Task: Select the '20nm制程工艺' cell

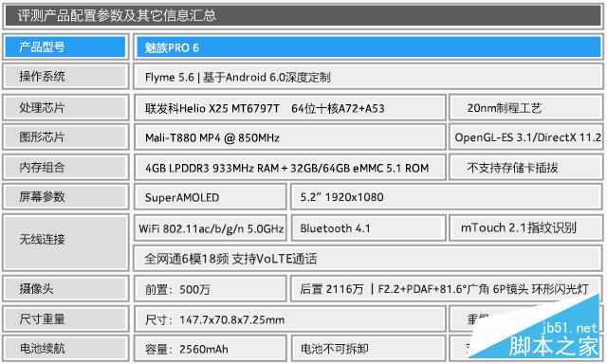Action: (x=526, y=107)
